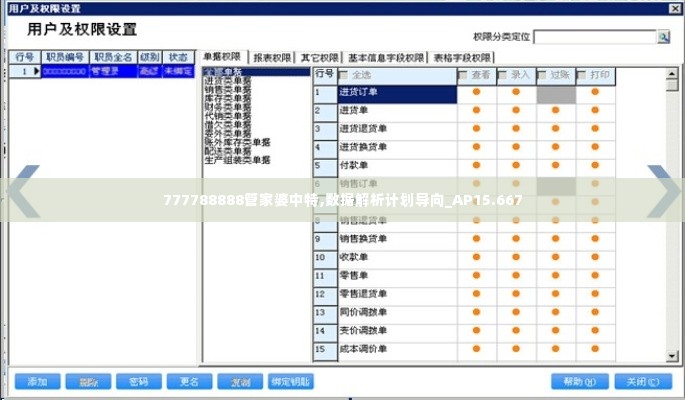Click the search icon next to 权限分类定位
Screen dimensions: 685x400
(x=663, y=37)
